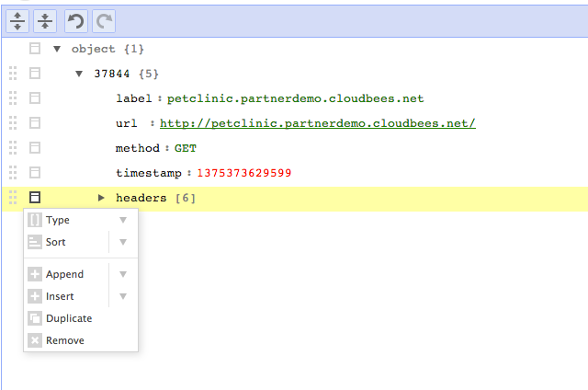Image resolution: width=588 pixels, height=390 pixels.
Task: Open the Insert submenu arrow
Action: 123,296
